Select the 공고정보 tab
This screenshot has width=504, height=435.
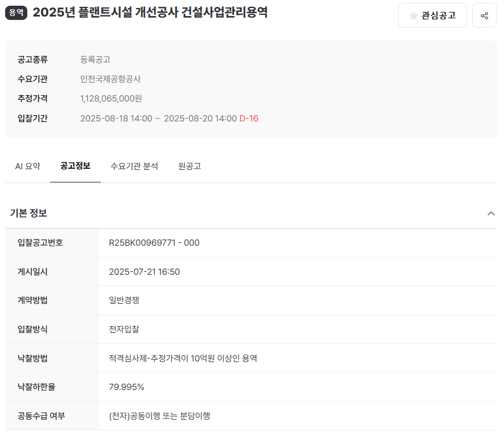(75, 166)
